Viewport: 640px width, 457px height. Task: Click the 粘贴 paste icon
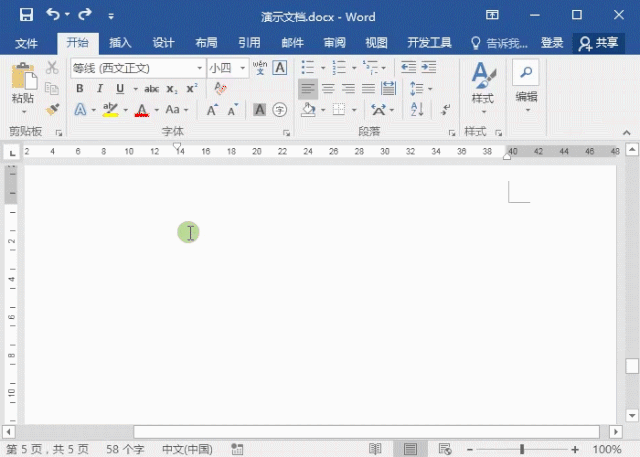(x=24, y=76)
